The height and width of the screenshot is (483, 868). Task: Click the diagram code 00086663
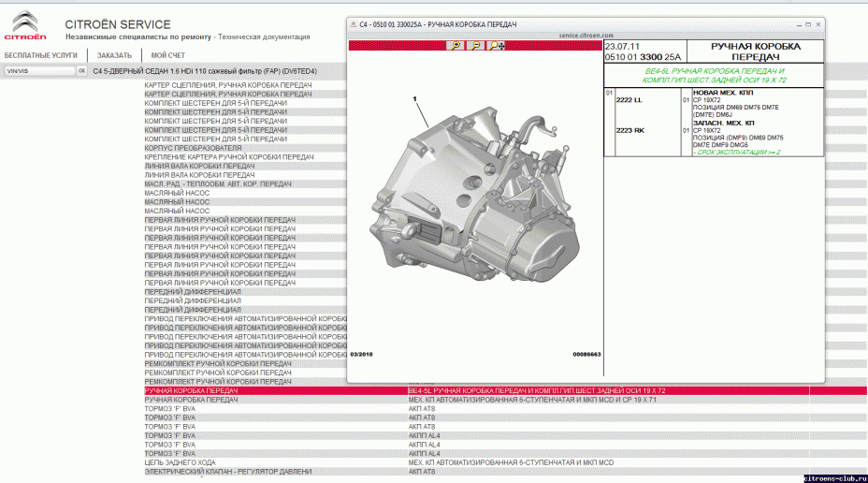coord(586,354)
